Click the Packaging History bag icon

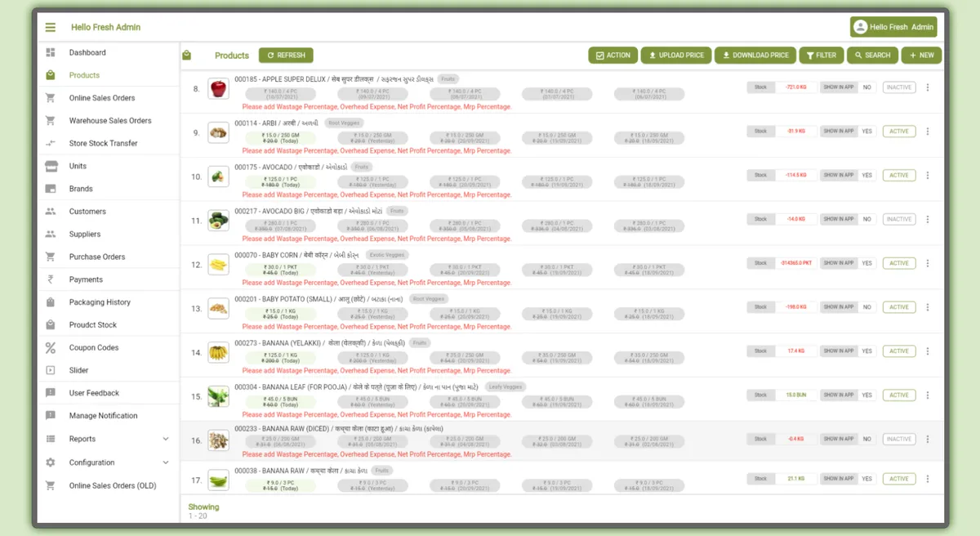pos(51,302)
